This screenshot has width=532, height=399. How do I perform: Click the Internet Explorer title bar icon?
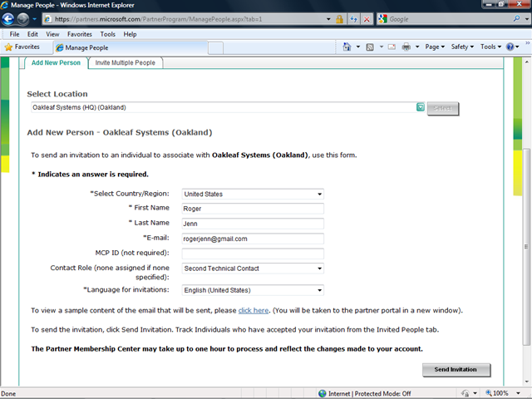coord(5,5)
